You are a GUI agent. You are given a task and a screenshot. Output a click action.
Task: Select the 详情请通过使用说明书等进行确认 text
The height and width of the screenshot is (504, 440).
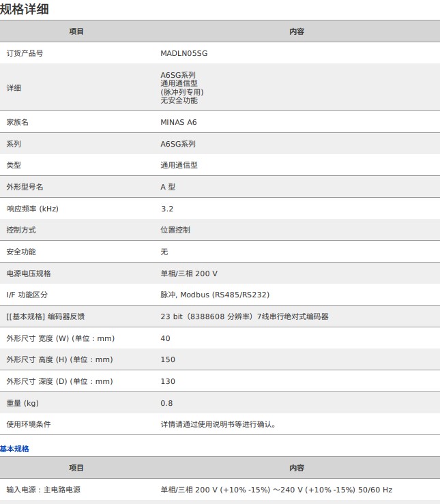click(218, 424)
